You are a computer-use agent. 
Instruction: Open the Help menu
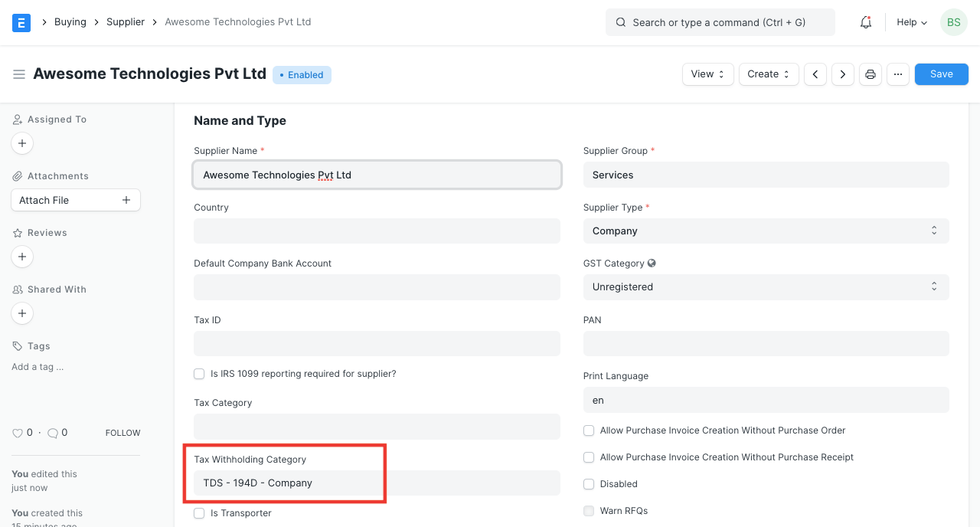(x=912, y=22)
